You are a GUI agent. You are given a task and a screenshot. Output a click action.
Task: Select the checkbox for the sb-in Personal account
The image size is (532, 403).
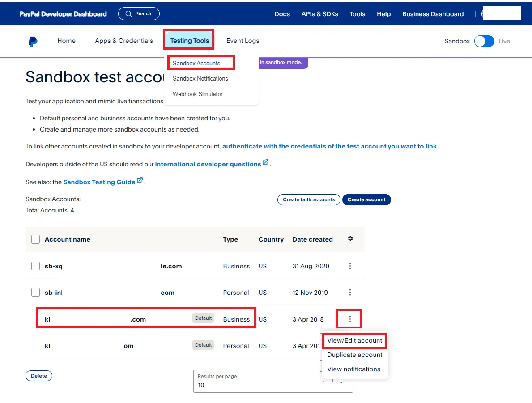pos(36,293)
